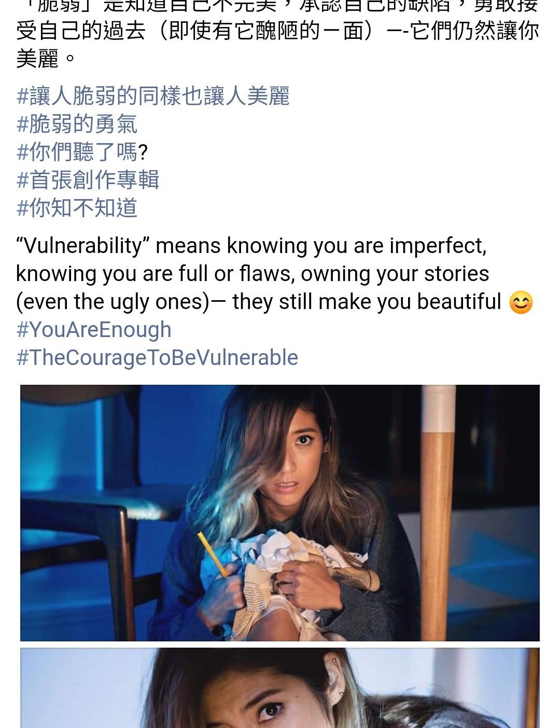Open the second photo at the bottom
The height and width of the screenshot is (728, 560).
(x=280, y=688)
